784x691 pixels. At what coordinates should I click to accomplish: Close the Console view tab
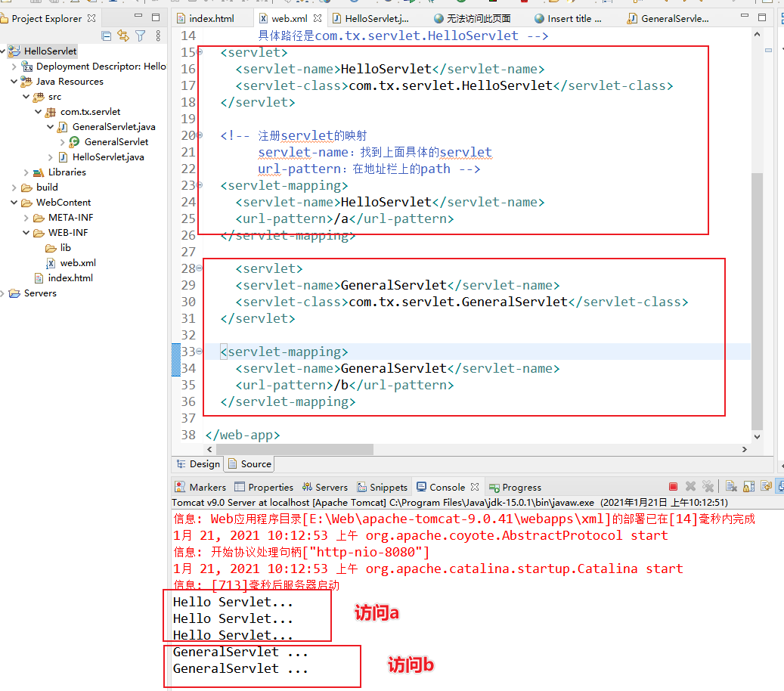(x=475, y=487)
